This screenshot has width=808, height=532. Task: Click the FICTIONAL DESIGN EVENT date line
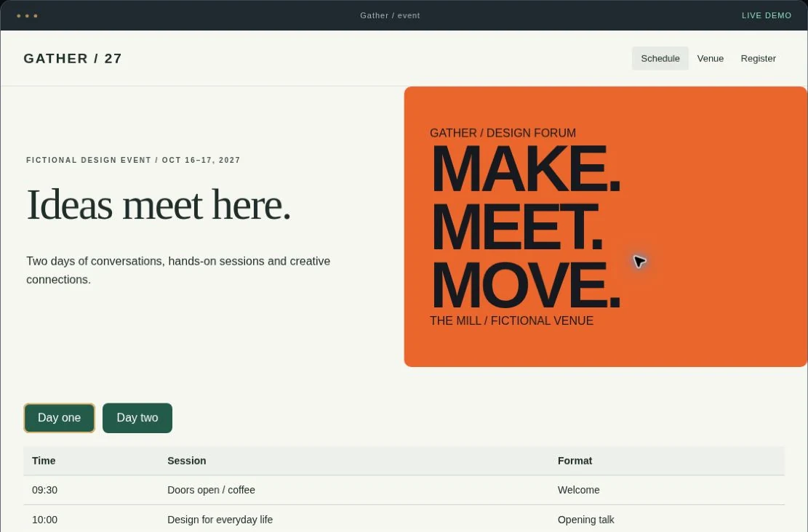point(134,160)
